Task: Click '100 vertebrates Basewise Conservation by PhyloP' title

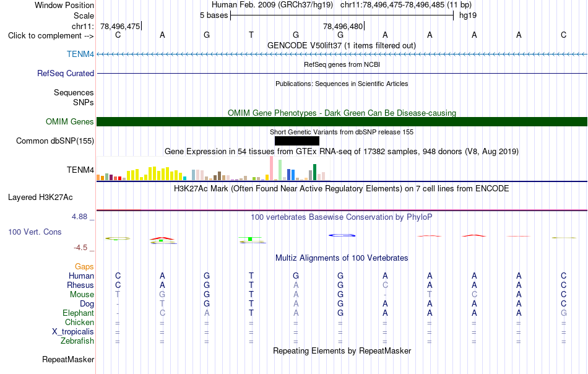Action: pyautogui.click(x=342, y=217)
